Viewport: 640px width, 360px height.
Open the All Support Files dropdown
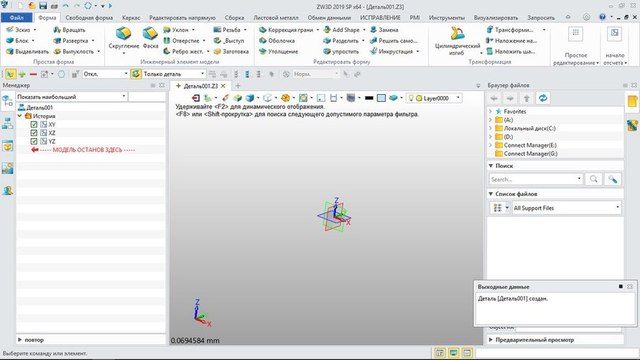click(x=567, y=208)
